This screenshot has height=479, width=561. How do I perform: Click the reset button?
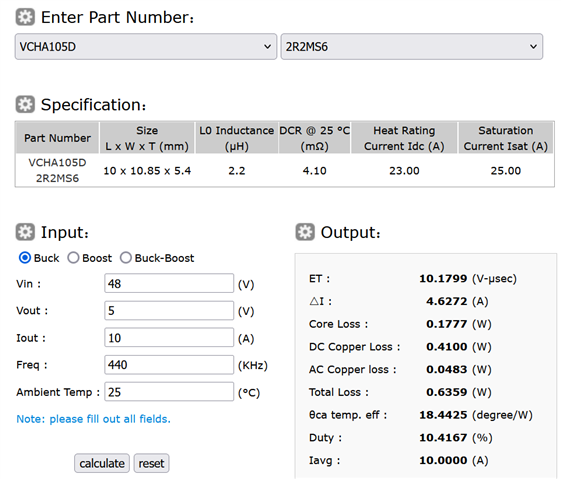[x=151, y=463]
